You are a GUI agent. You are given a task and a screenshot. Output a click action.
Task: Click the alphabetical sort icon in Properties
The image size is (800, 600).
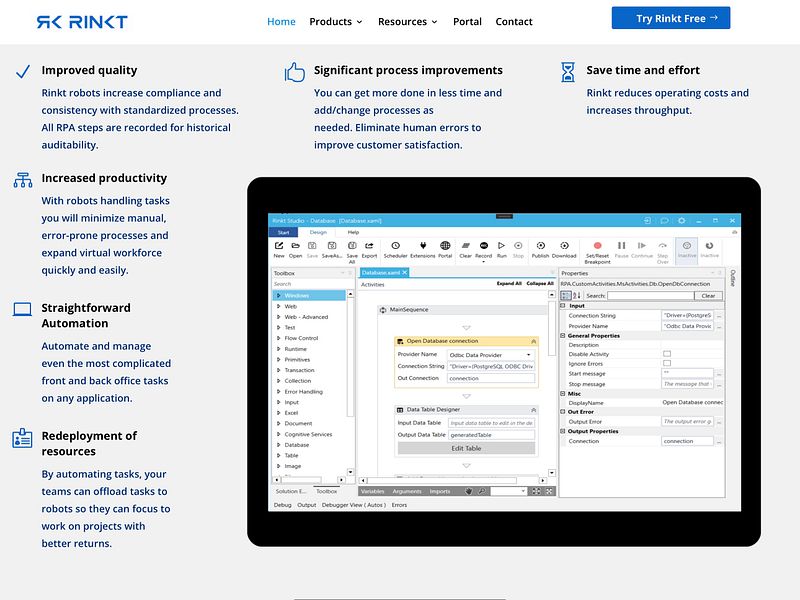click(x=577, y=295)
